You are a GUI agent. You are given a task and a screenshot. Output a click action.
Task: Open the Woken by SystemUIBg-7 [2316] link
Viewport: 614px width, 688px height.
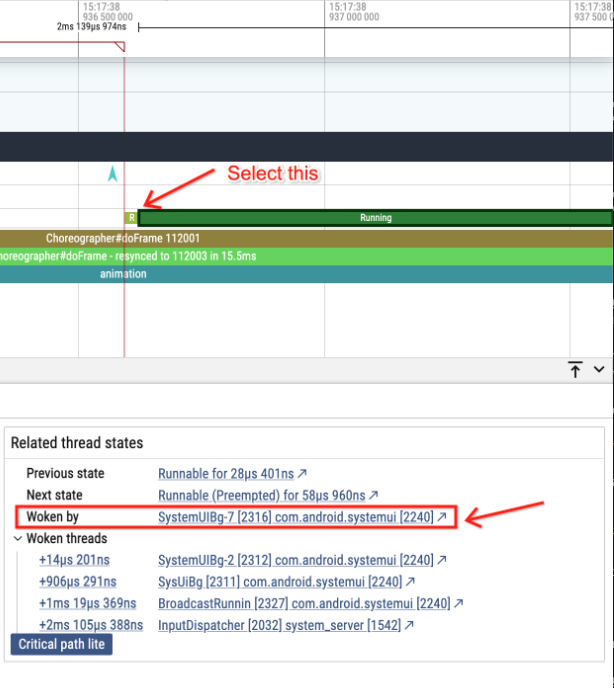click(296, 517)
